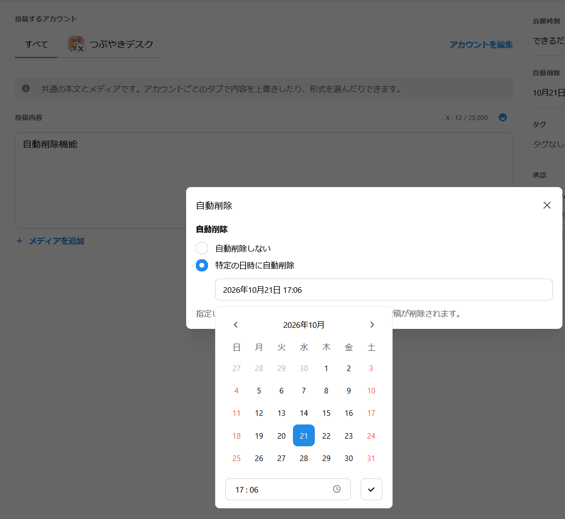Viewport: 565px width, 519px height.
Task: Select October 12 in the calendar
Action: coord(259,413)
